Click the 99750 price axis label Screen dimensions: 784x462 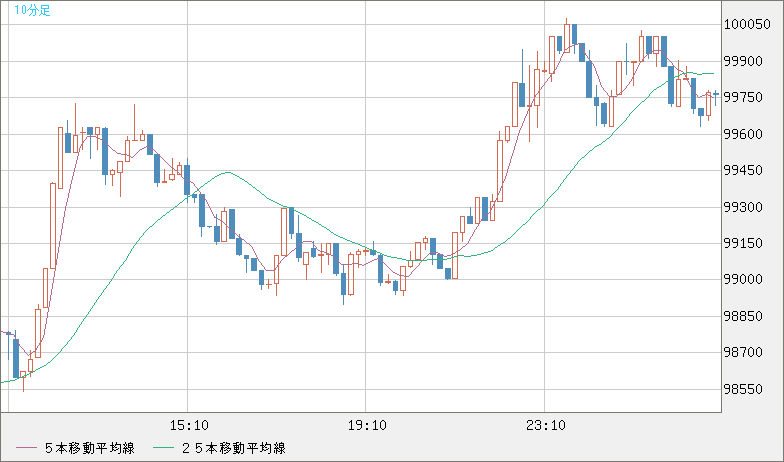pyautogui.click(x=744, y=98)
